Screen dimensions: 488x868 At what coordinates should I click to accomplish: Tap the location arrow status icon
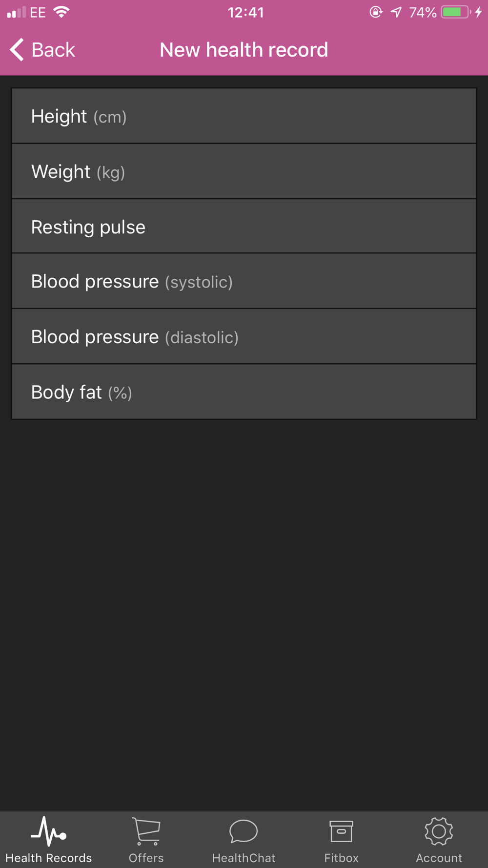396,12
